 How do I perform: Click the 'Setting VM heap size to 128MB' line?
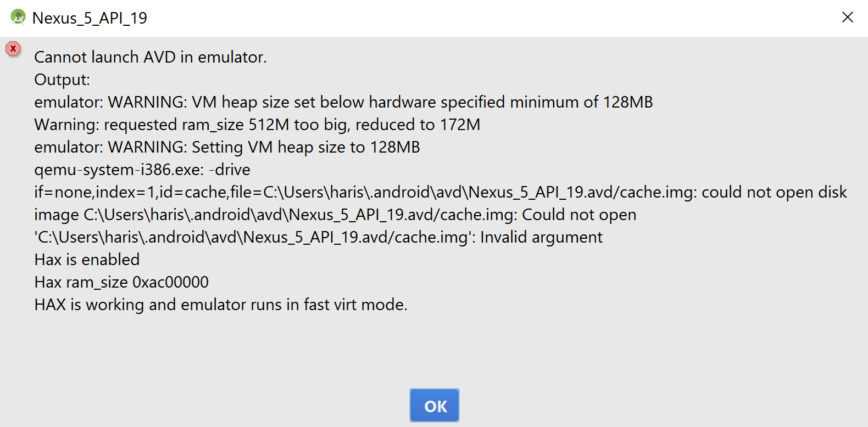coord(227,147)
